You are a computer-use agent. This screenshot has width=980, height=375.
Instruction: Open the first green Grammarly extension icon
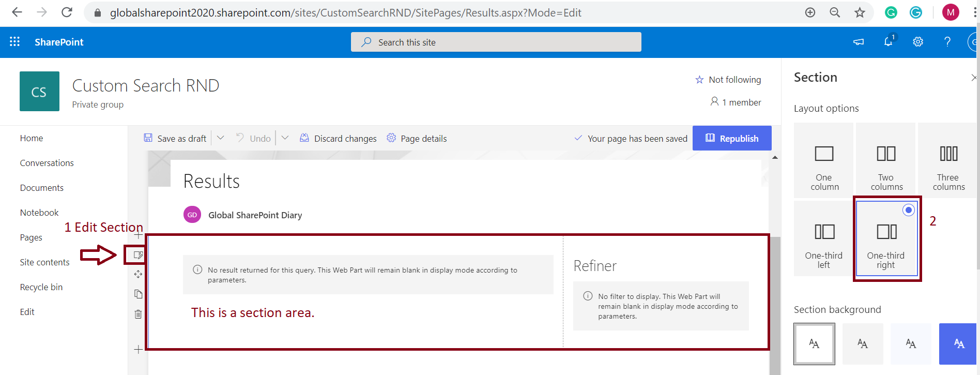point(891,12)
